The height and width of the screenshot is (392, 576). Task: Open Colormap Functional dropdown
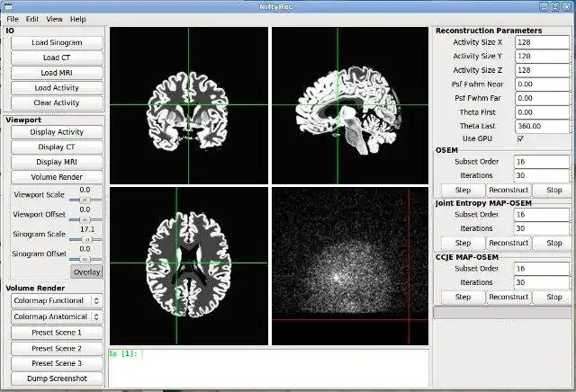57,300
